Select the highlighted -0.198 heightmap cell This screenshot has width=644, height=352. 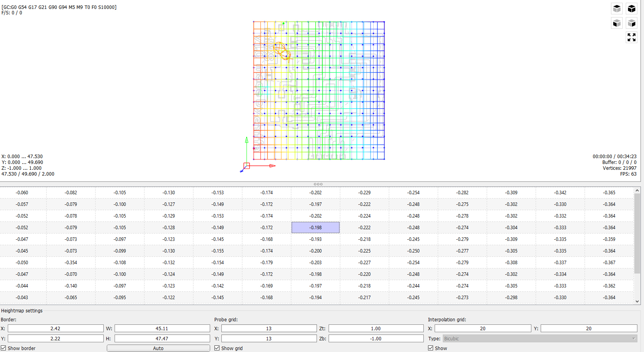(x=315, y=228)
